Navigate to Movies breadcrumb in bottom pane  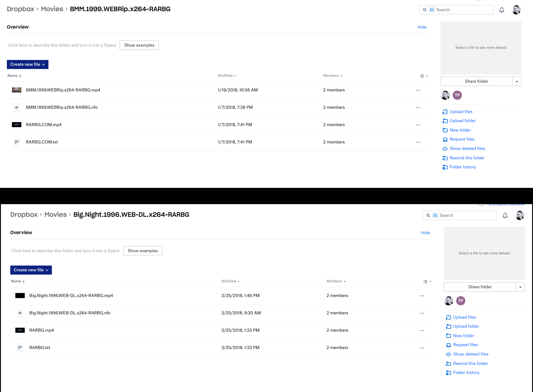55,214
